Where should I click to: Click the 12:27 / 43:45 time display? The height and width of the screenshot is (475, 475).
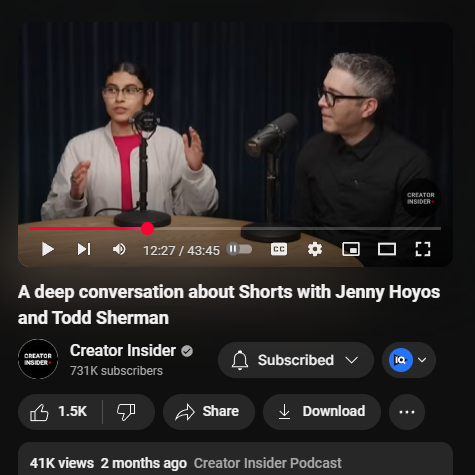pos(181,251)
